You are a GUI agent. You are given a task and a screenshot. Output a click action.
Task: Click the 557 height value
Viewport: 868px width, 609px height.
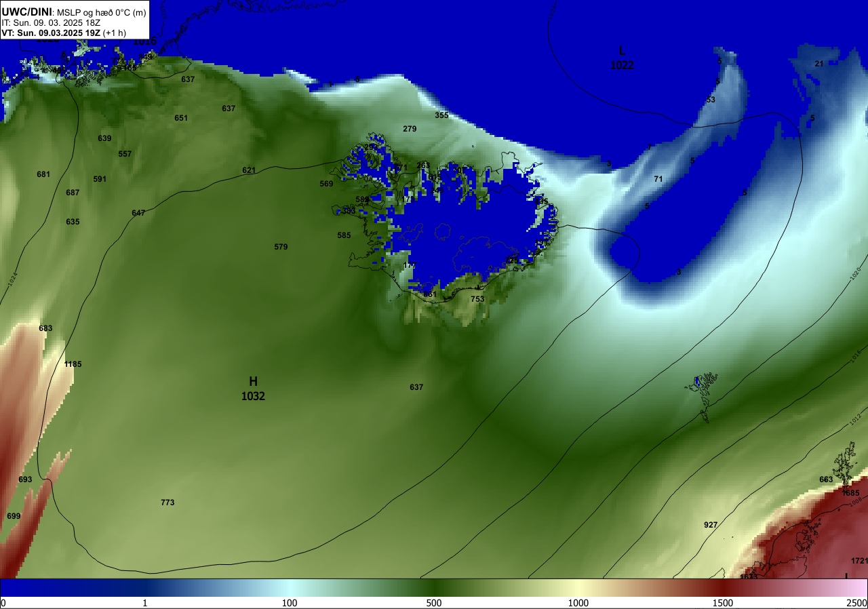(x=125, y=154)
